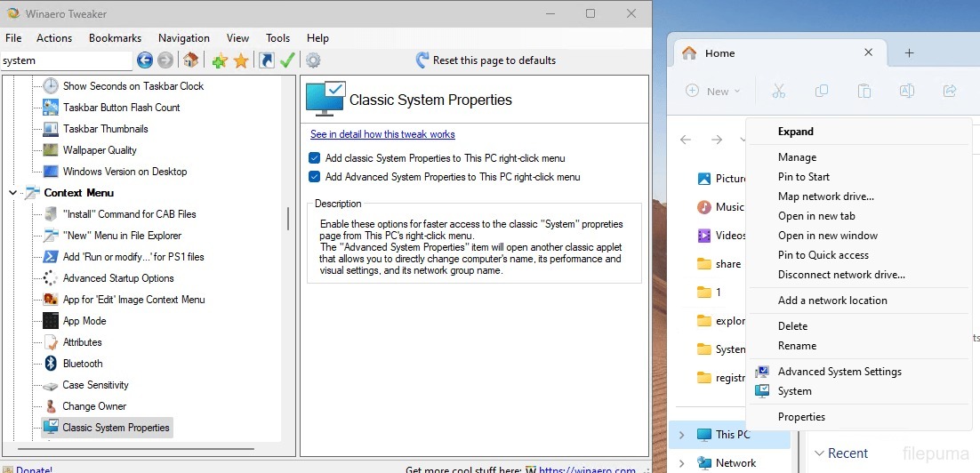Toggle Add Advanced System Properties checkbox
This screenshot has width=980, height=473.
click(314, 177)
